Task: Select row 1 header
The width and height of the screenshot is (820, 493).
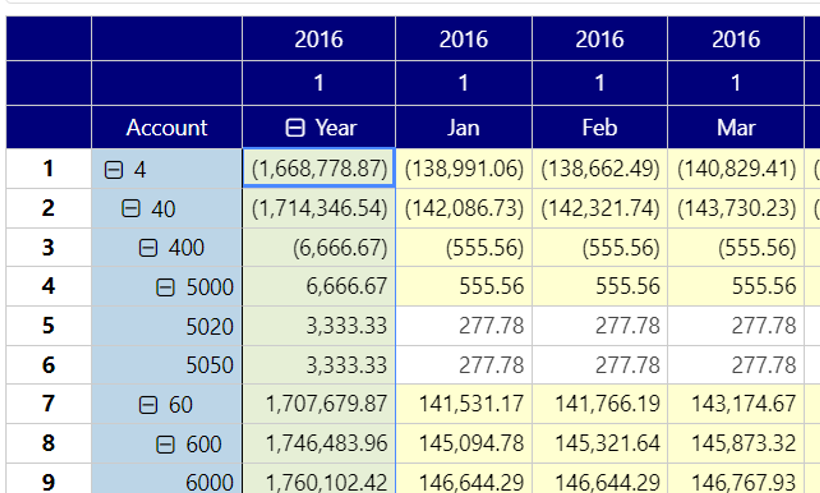Action: 47,169
